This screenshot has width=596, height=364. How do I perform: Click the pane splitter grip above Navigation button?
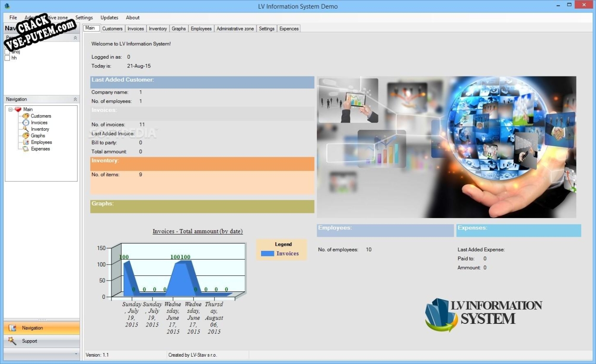[x=41, y=320]
